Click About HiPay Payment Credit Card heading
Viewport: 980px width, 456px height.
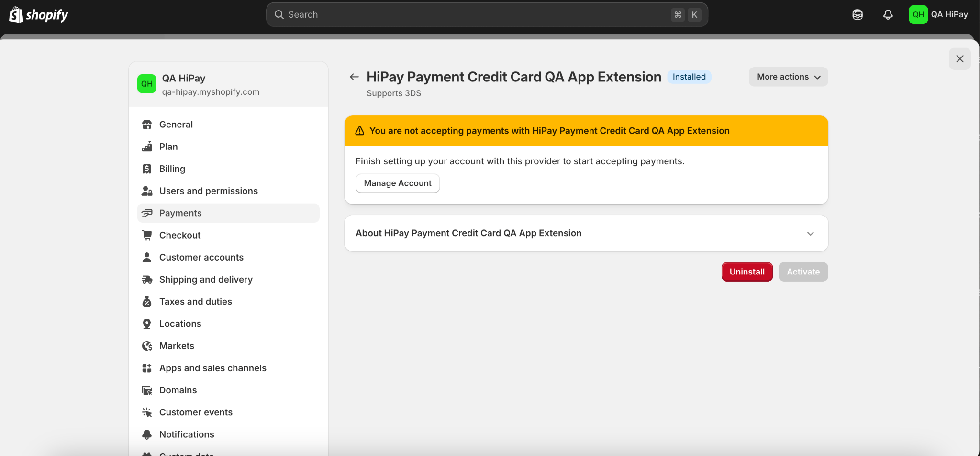(468, 233)
